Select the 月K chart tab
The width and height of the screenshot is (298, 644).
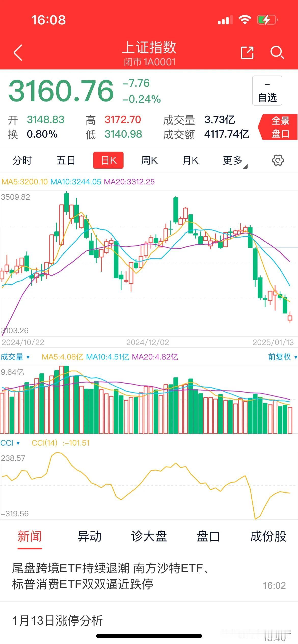(x=191, y=160)
